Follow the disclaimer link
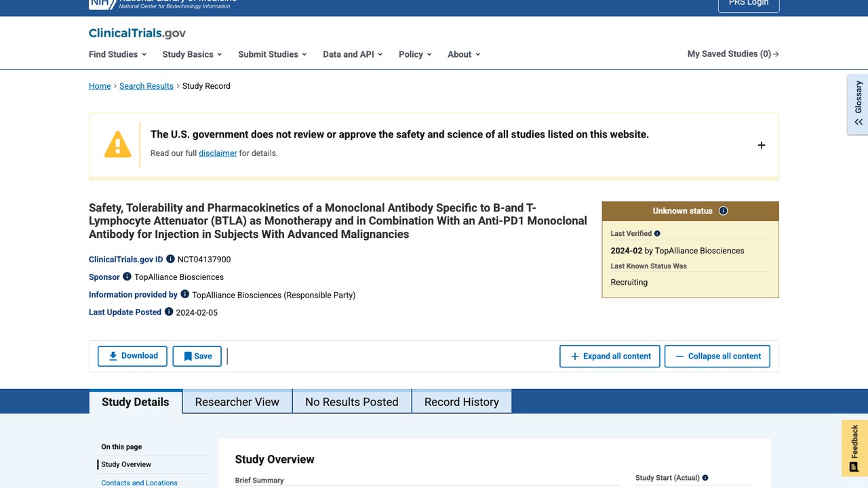868x488 pixels. pos(218,153)
